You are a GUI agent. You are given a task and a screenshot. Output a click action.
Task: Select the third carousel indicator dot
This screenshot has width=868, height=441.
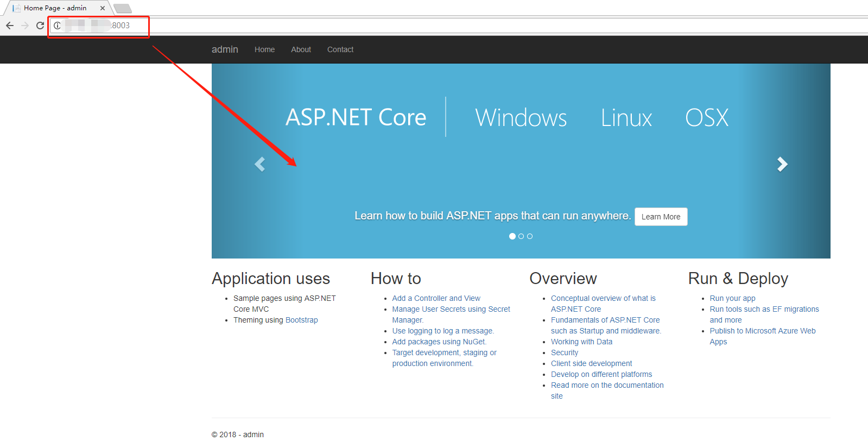tap(530, 236)
